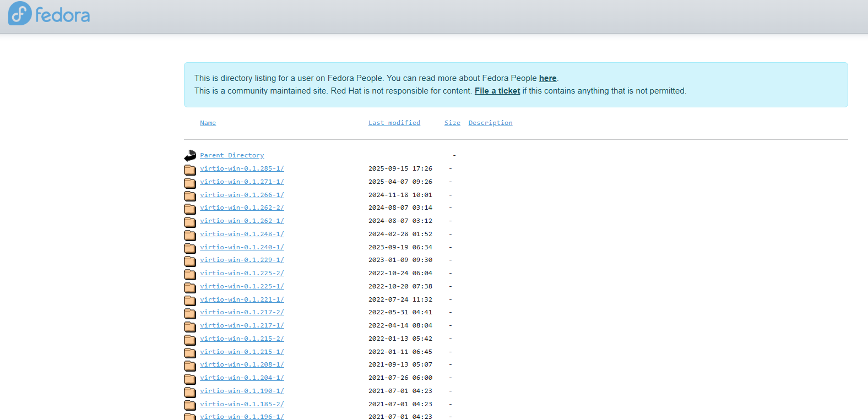Select the folder icon next to virtio-win-0.1.248-1
Screen dimensions: 868x420
click(x=190, y=234)
